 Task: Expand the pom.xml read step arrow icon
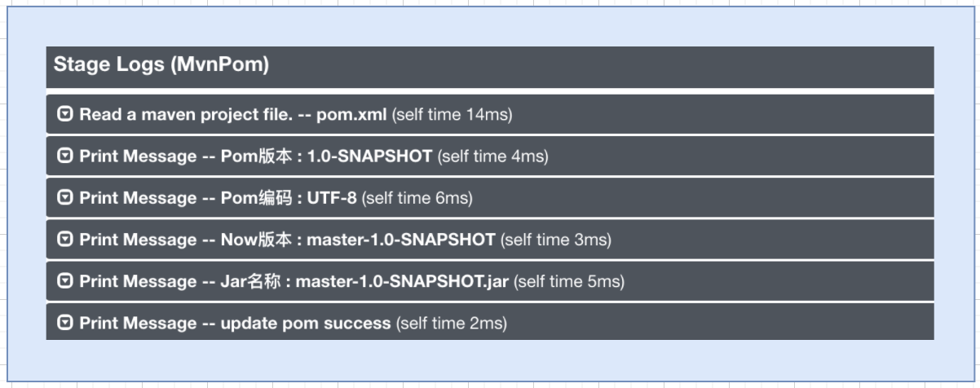65,114
